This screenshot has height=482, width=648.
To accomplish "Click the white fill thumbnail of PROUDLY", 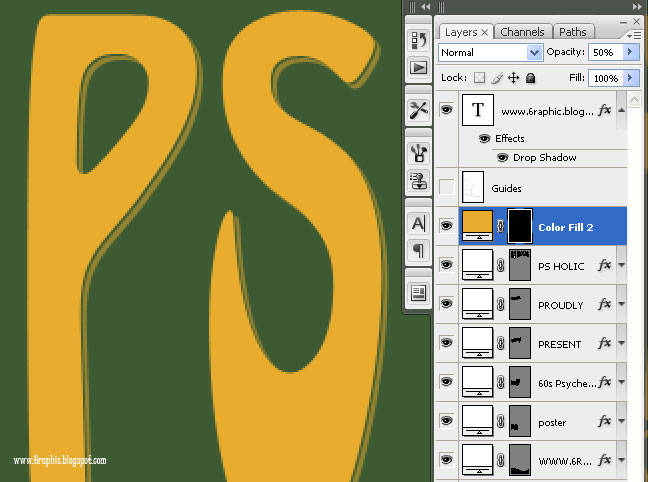I will tap(477, 304).
